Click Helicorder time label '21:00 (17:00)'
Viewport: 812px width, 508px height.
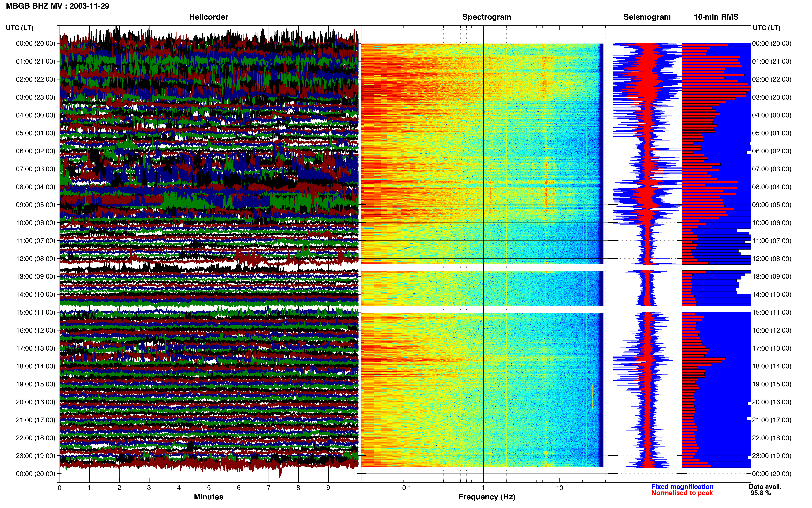(36, 420)
